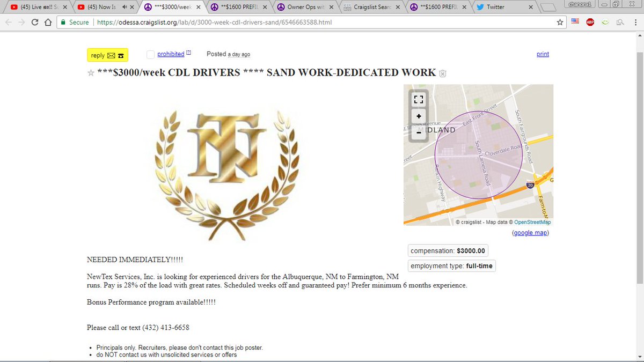
Task: Click the magnifier extension icon
Action: click(620, 23)
